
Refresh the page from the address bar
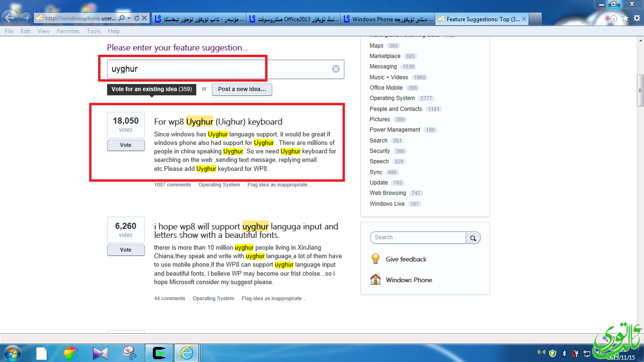pos(137,18)
